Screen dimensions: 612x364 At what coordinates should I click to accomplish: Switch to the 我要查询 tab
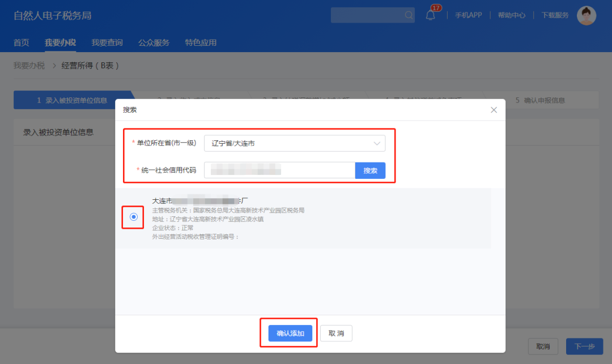pyautogui.click(x=107, y=42)
